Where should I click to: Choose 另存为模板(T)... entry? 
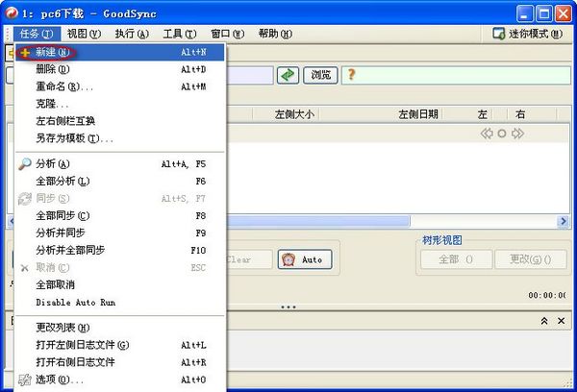[119, 138]
